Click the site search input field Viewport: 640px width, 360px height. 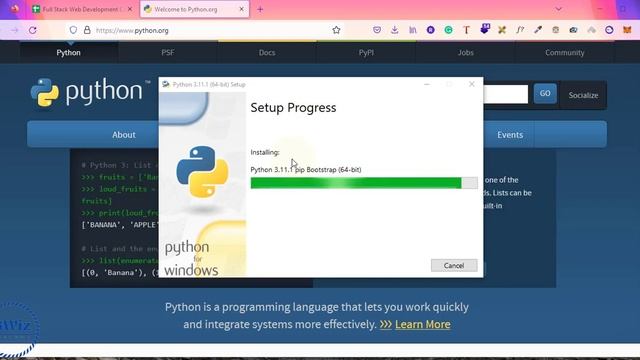[x=505, y=94]
